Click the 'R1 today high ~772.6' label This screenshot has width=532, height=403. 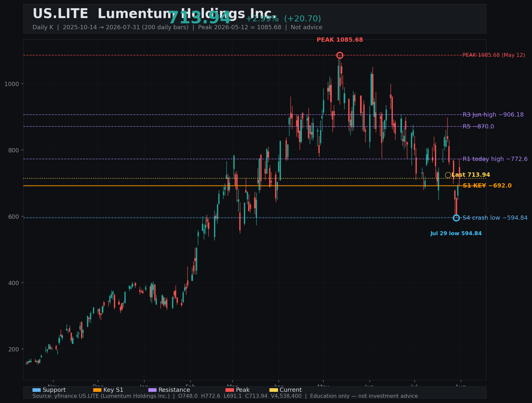pos(495,159)
